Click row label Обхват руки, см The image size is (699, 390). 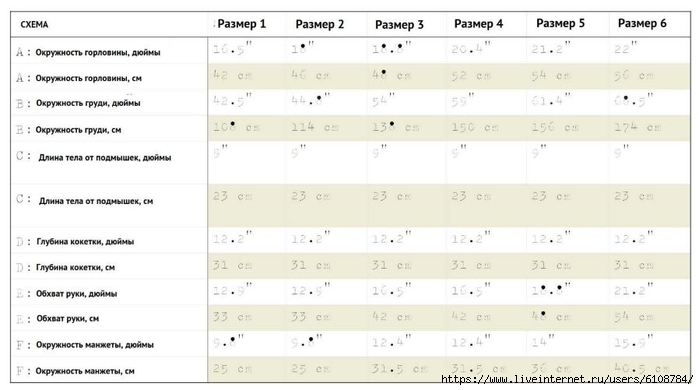pyautogui.click(x=68, y=319)
